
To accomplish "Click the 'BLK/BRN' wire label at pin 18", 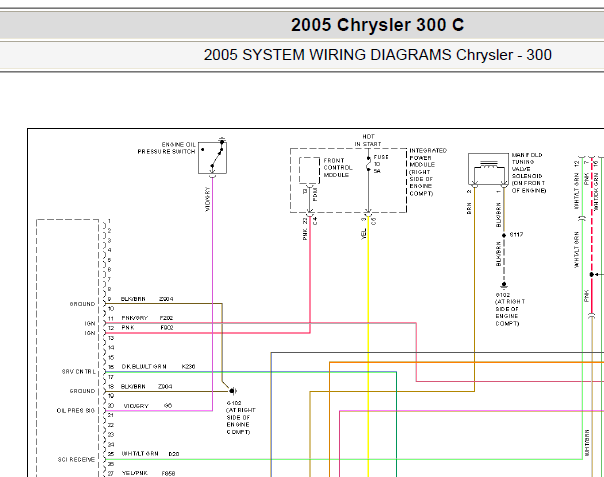I will pos(133,386).
